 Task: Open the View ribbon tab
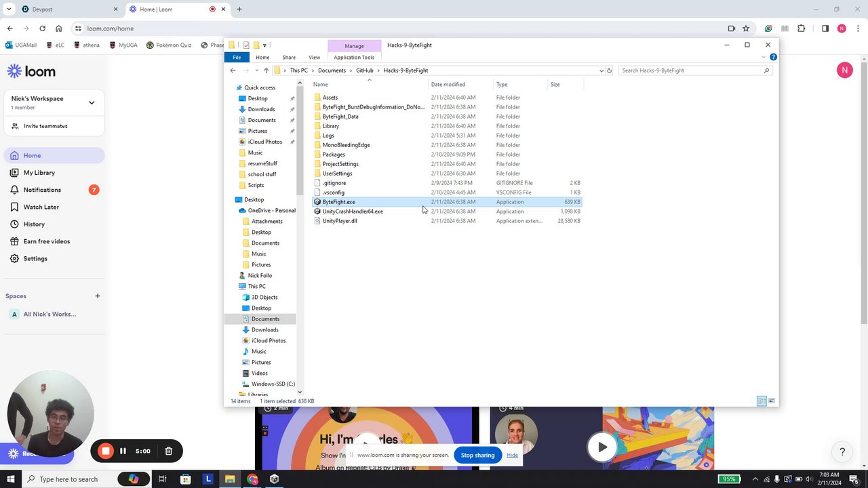pyautogui.click(x=314, y=58)
